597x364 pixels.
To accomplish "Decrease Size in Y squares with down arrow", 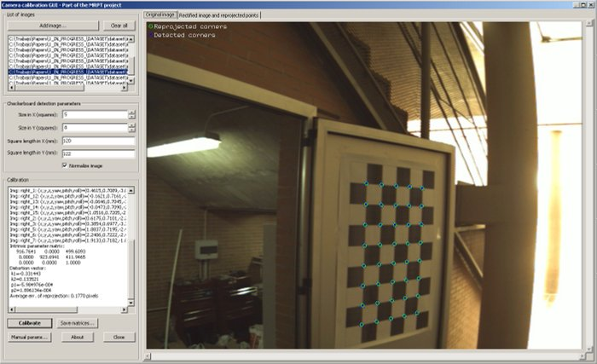I will pos(132,129).
